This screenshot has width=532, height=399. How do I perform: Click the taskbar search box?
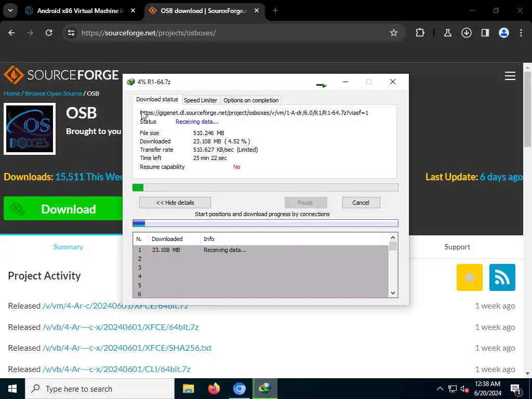[100, 389]
